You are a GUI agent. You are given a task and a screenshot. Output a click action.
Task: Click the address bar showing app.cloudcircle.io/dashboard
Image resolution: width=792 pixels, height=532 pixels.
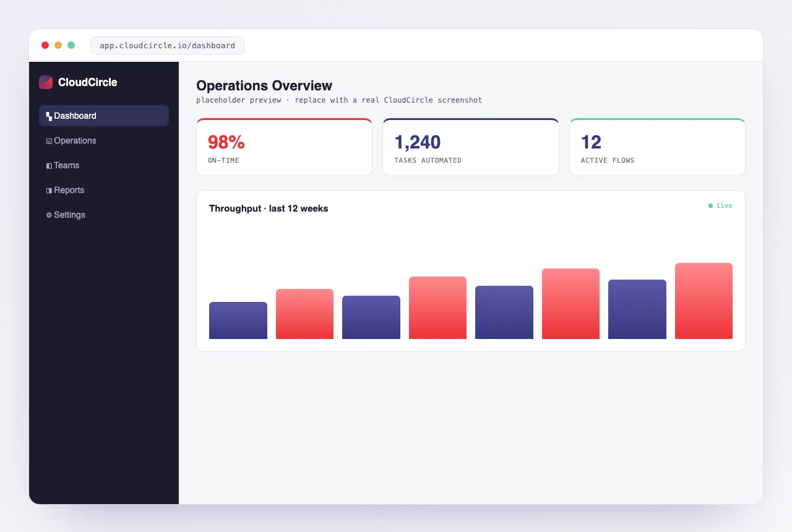point(167,45)
